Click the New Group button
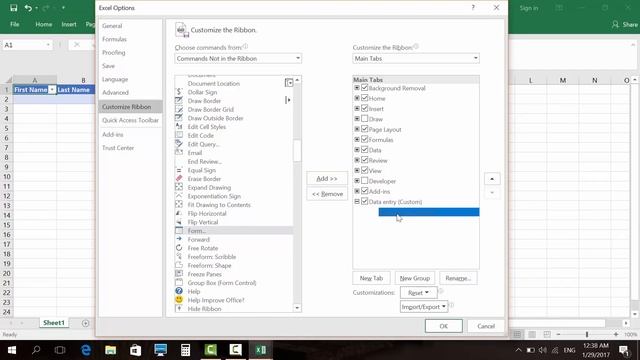The image size is (640, 360). 415,278
